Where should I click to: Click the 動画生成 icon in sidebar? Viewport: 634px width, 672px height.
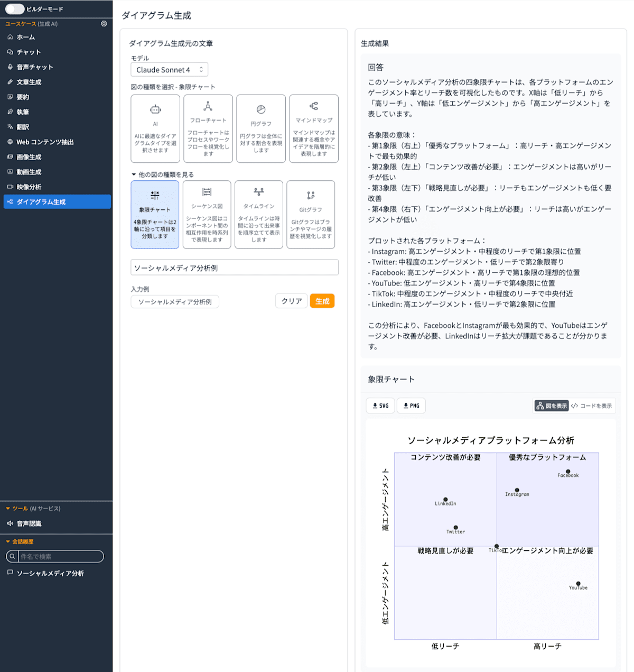tap(10, 172)
